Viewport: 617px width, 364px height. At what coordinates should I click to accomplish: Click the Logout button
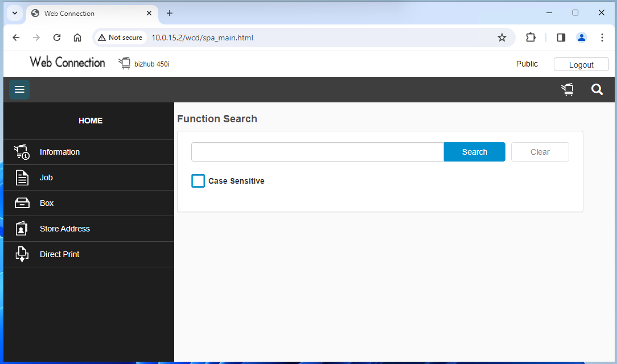(x=581, y=64)
